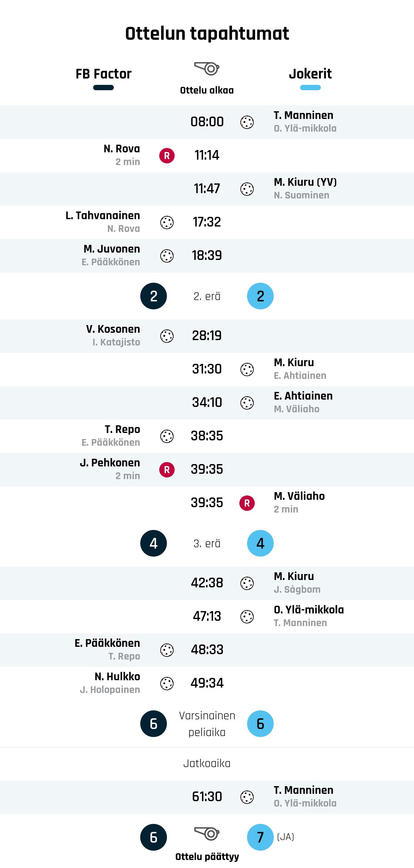The width and height of the screenshot is (414, 868).
Task: Click FB Factor final score 6 badge
Action: pos(154,837)
